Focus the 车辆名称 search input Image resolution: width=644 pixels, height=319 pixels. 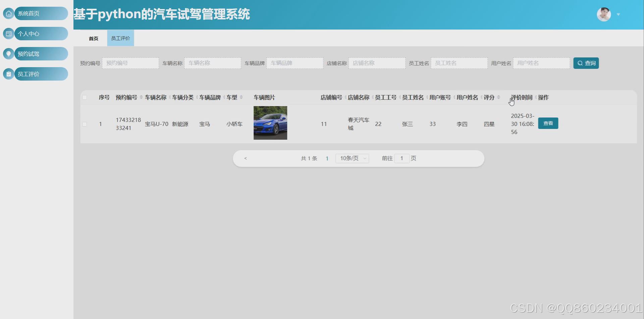click(x=213, y=63)
